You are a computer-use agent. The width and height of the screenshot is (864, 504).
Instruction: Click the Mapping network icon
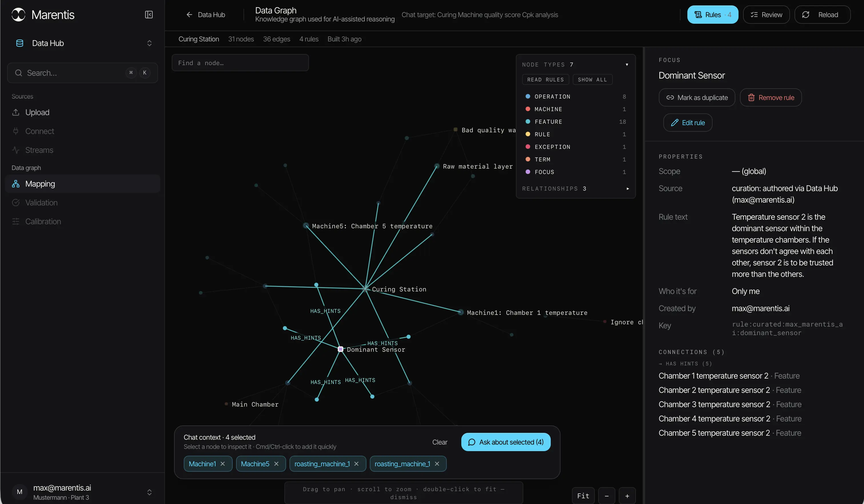coord(16,184)
